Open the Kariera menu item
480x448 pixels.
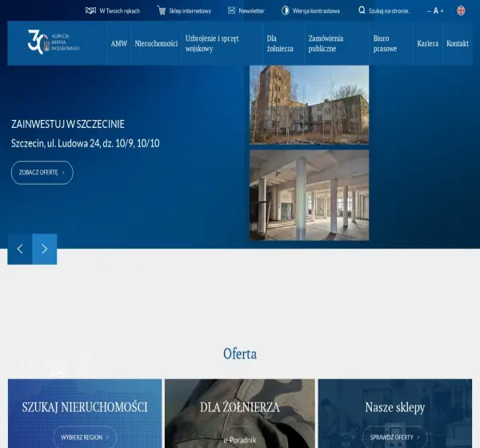[x=428, y=43]
